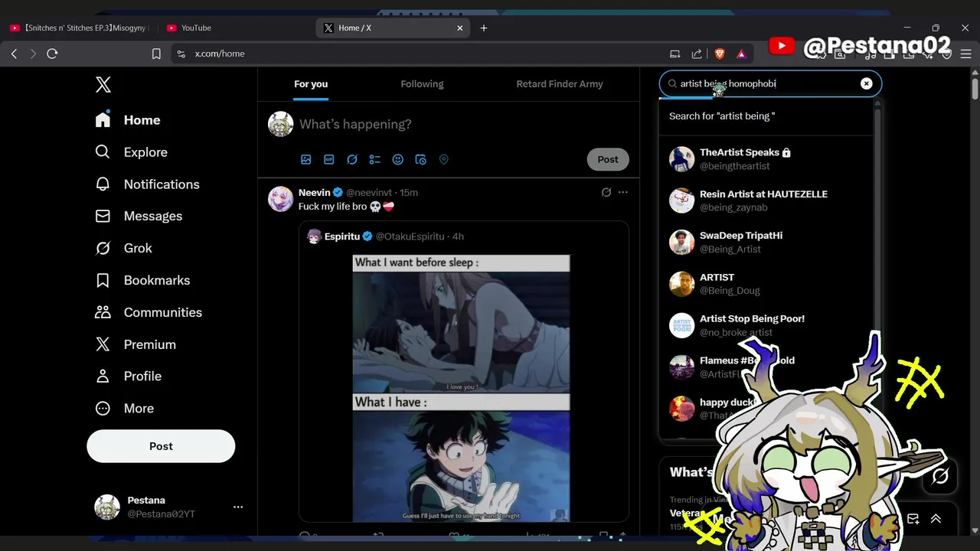Schedule the post with the calendar icon
Image resolution: width=980 pixels, height=551 pixels.
(x=421, y=159)
